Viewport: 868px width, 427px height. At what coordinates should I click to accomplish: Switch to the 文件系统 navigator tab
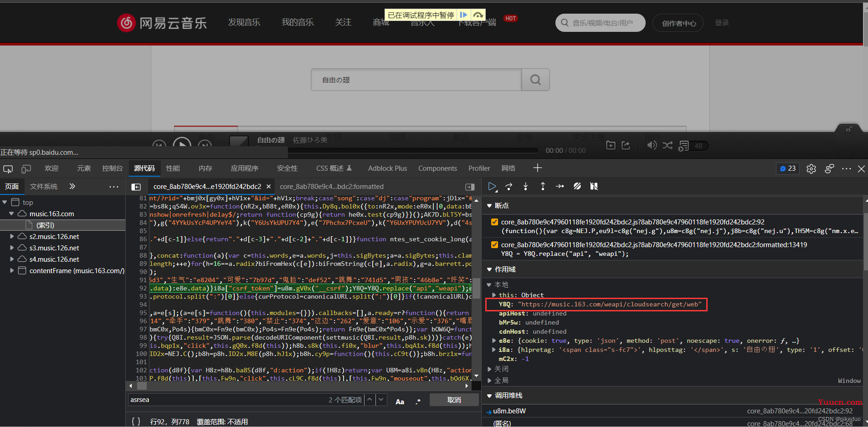click(44, 187)
